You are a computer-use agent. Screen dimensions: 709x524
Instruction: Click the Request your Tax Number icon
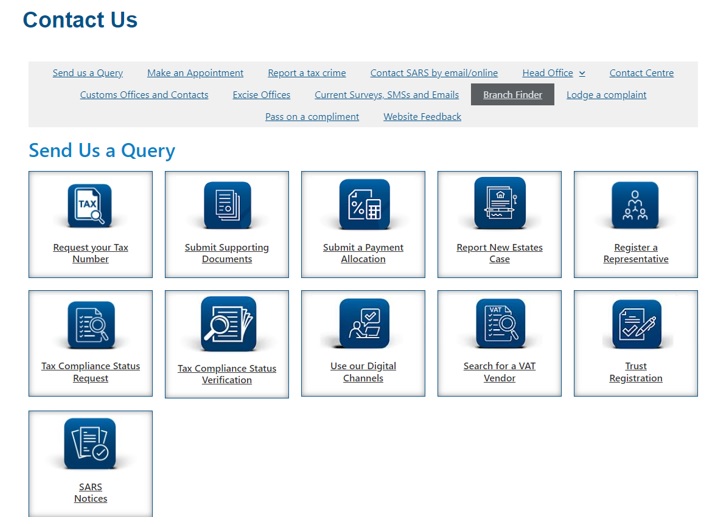[x=90, y=206]
